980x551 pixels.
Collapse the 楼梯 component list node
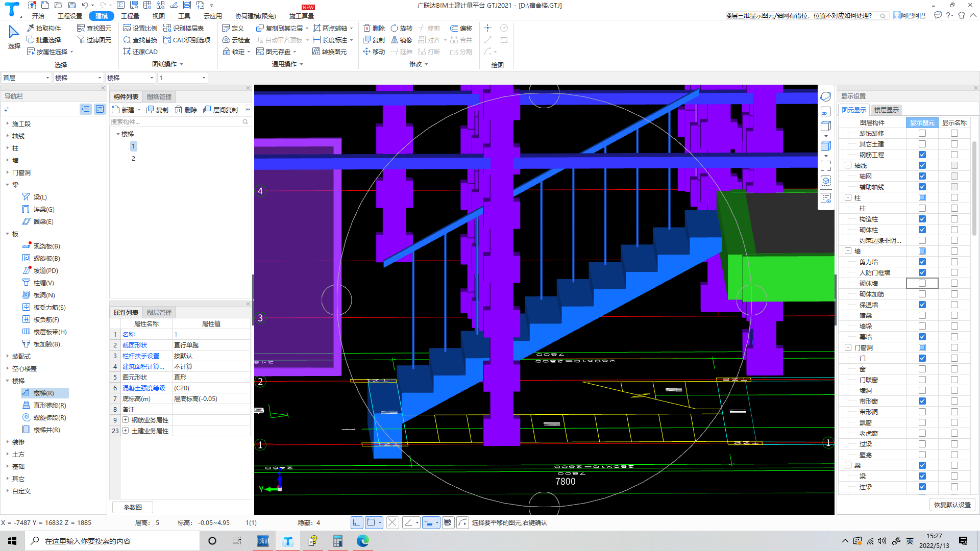pos(118,134)
